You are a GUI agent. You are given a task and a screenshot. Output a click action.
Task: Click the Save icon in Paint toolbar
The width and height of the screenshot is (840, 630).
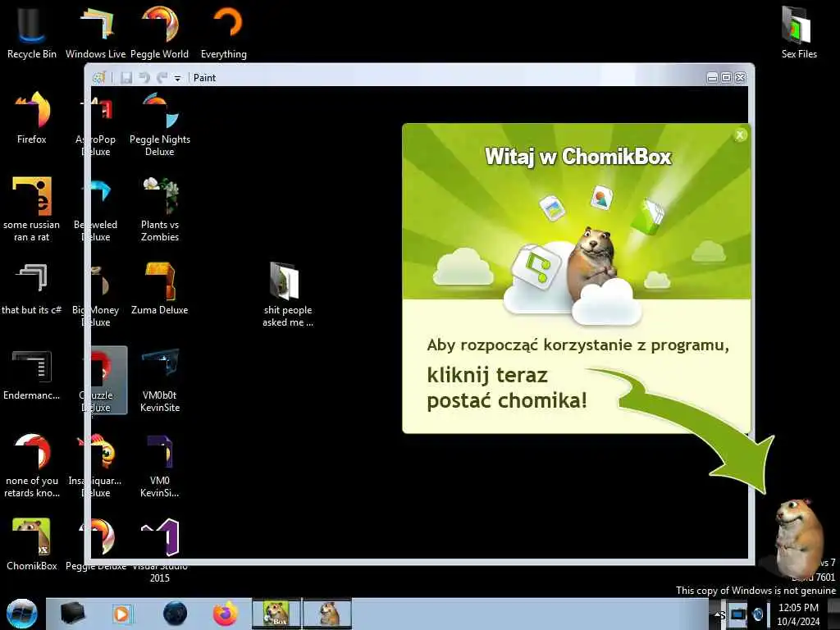[126, 78]
